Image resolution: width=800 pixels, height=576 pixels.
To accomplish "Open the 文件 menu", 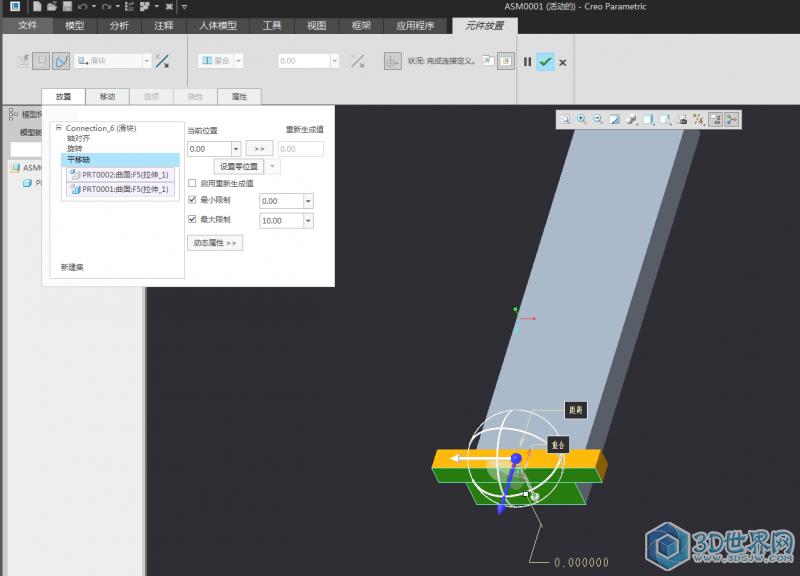I will tap(28, 26).
